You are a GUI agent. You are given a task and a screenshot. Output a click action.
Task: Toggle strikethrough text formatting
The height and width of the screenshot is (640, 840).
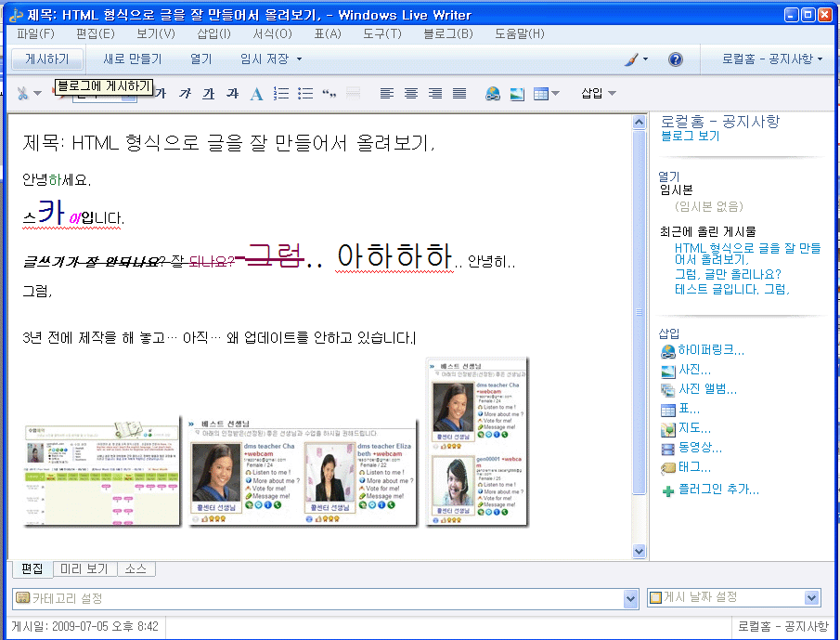pos(232,93)
